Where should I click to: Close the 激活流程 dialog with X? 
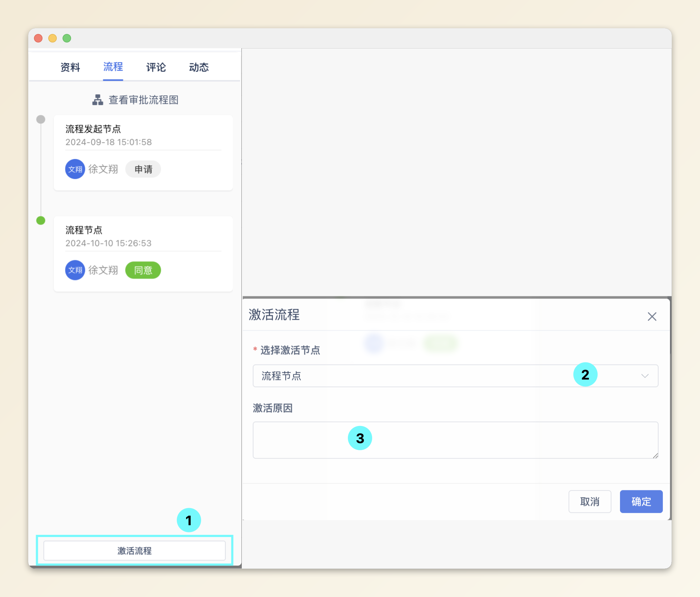coord(652,316)
